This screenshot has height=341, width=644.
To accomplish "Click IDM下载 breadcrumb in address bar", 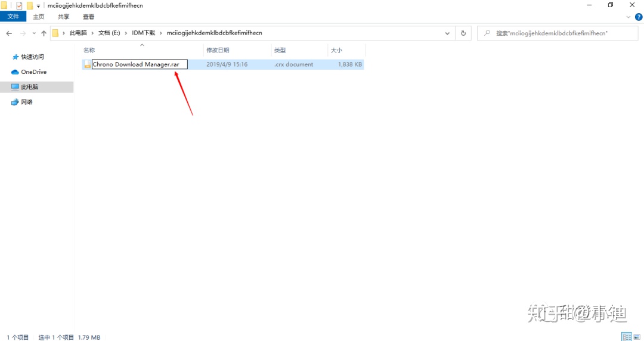I will coord(143,33).
